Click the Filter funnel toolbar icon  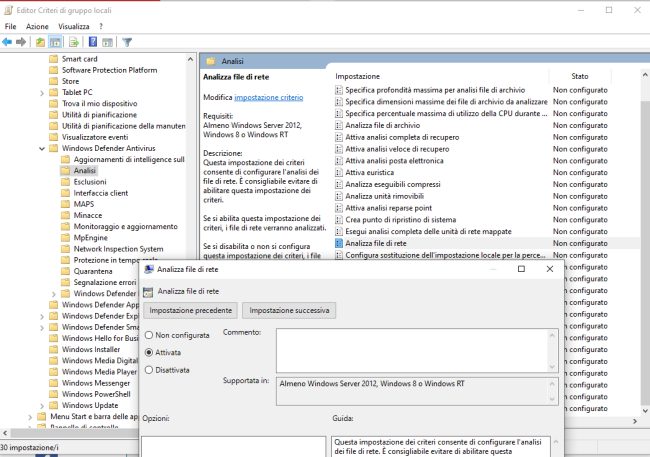(x=127, y=42)
